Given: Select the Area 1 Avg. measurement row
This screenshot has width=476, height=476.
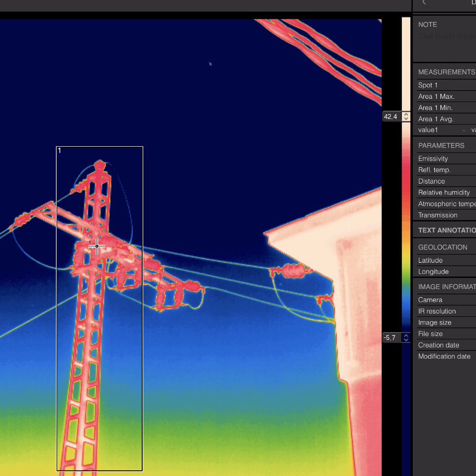Looking at the screenshot, I should 445,119.
